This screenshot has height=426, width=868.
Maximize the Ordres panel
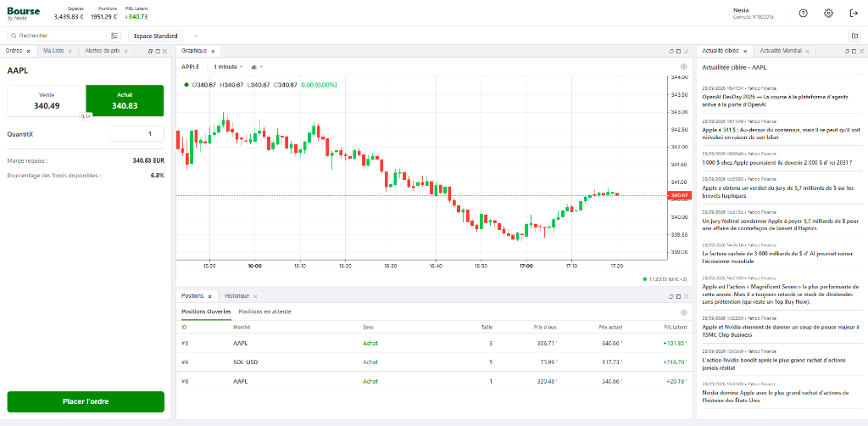click(157, 51)
